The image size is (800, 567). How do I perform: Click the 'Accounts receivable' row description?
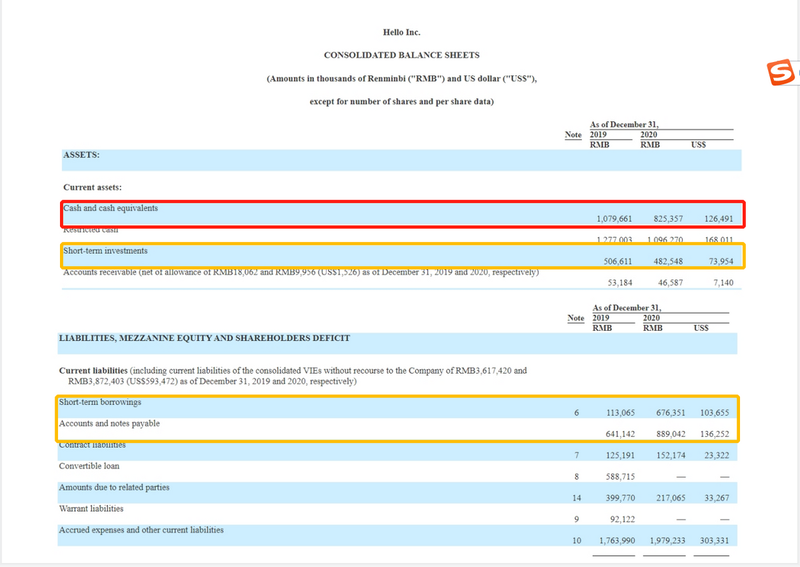[301, 272]
